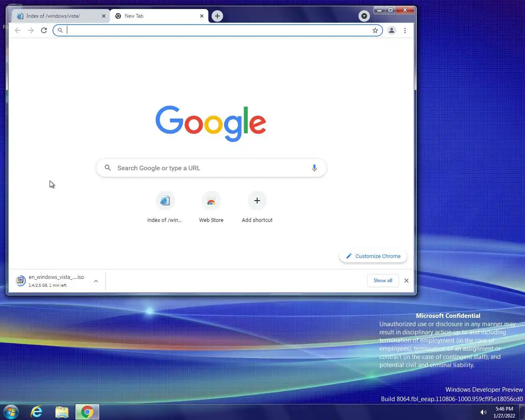
Task: Switch to Index of /windows/vista/ tab
Action: (x=61, y=16)
